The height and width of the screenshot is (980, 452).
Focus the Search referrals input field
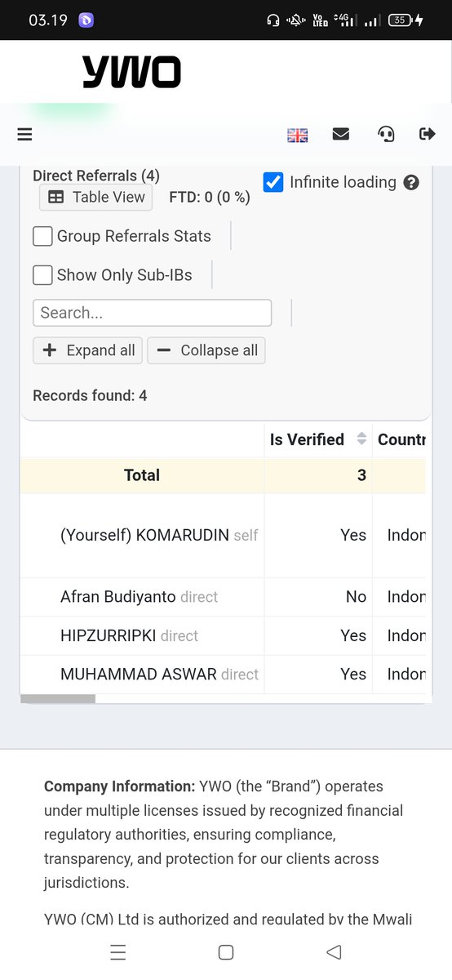(x=152, y=313)
